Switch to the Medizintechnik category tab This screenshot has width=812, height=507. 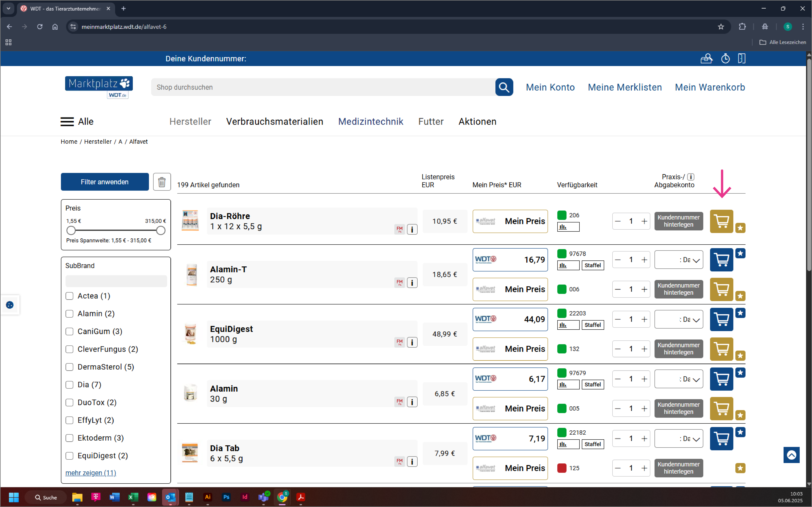[x=370, y=121]
